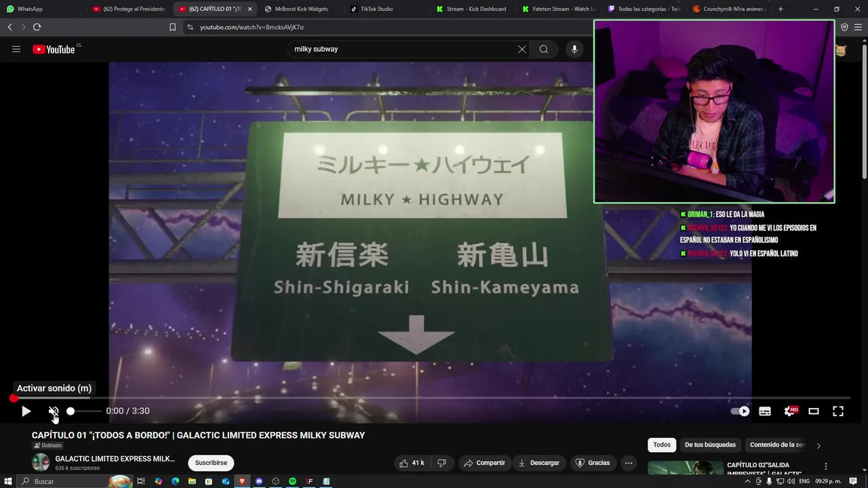868x488 pixels.
Task: Unmute the video with speaker icon
Action: click(54, 411)
